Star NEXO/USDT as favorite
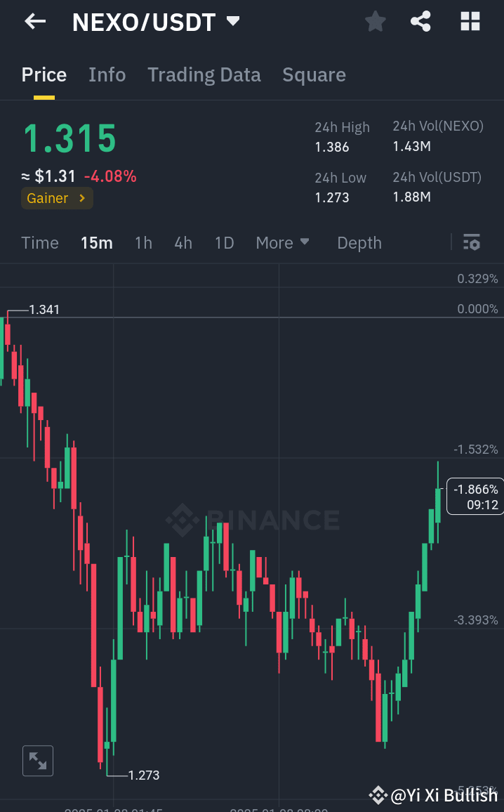This screenshot has width=504, height=812. click(x=375, y=21)
